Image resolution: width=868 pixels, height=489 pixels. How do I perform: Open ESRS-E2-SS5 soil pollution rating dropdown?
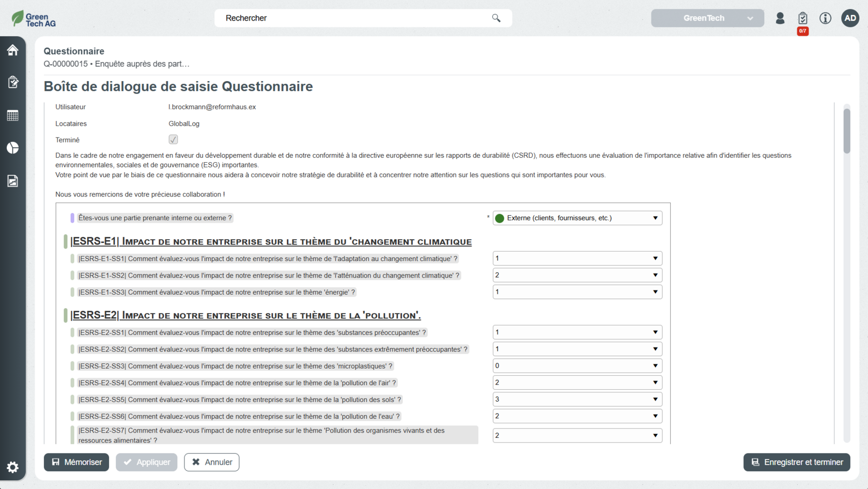pos(577,400)
